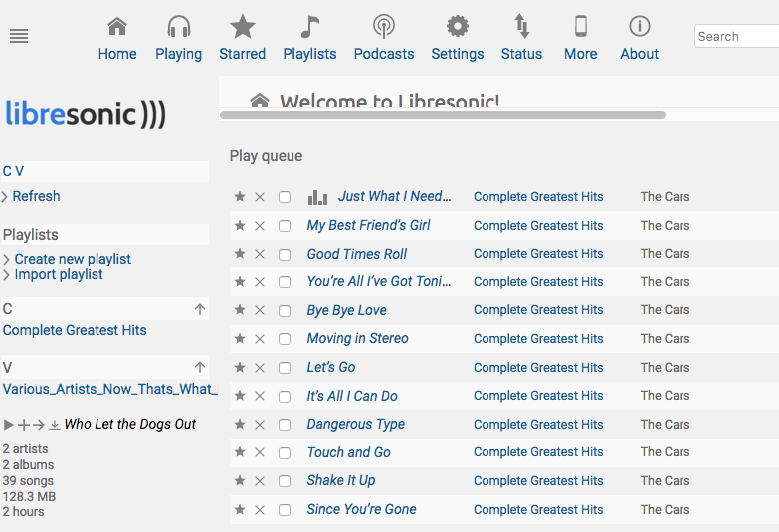Viewport: 779px width, 532px height.
Task: Go to the Starred star icon
Action: 243,26
